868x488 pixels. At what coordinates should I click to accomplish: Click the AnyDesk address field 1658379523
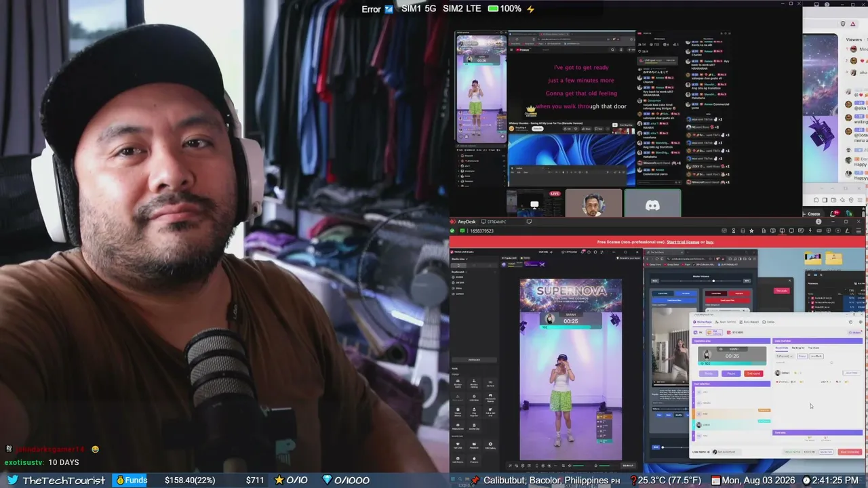[x=481, y=231]
